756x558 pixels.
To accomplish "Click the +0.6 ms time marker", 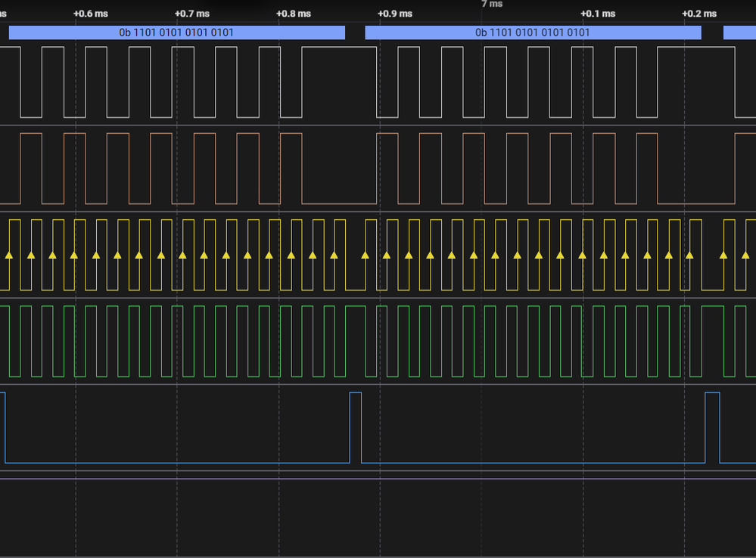I will (x=90, y=14).
